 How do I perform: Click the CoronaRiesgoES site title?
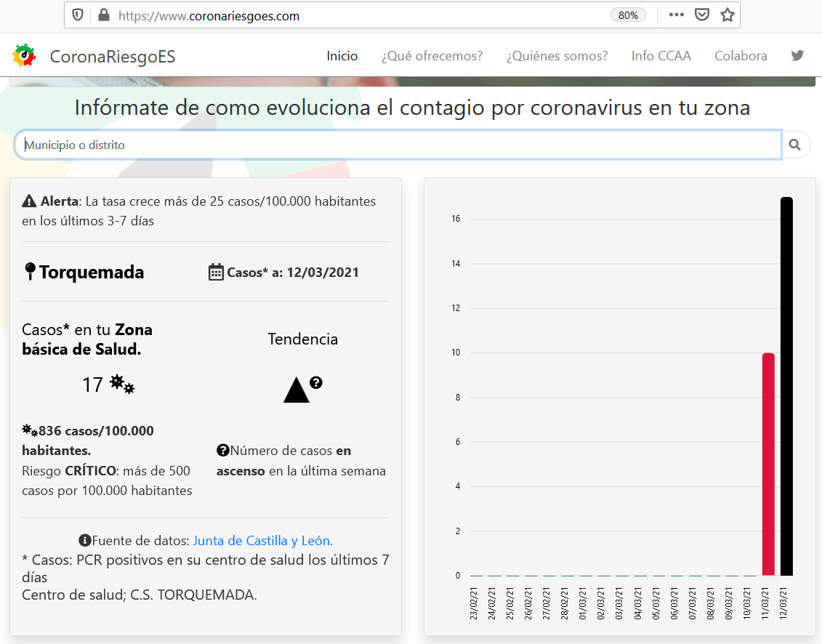[x=112, y=57]
